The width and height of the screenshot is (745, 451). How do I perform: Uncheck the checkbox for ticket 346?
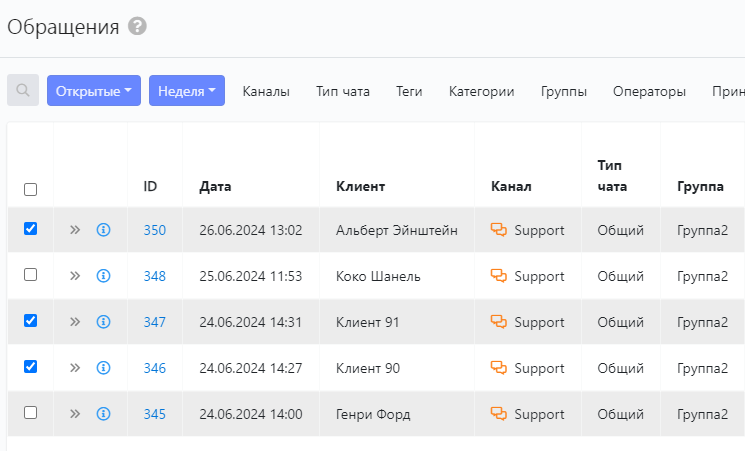(30, 367)
